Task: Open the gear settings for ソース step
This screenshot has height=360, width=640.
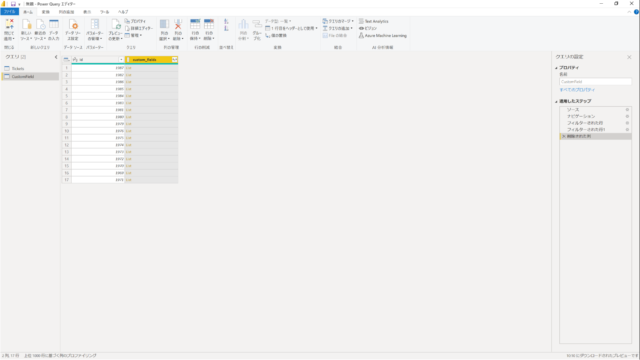Action: [x=627, y=110]
